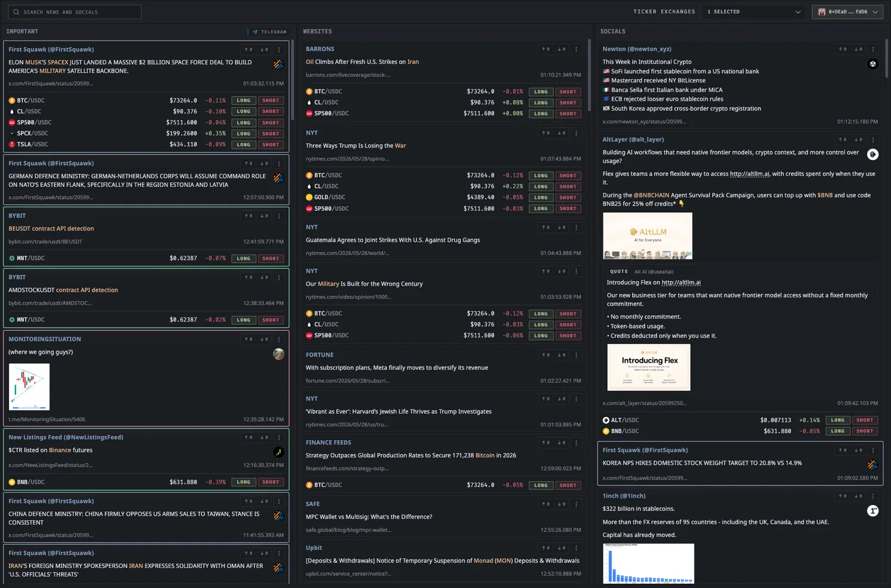Screen dimensions: 891x588
Task: Click MNT icon in BEUSDT card
Action: 12,258
